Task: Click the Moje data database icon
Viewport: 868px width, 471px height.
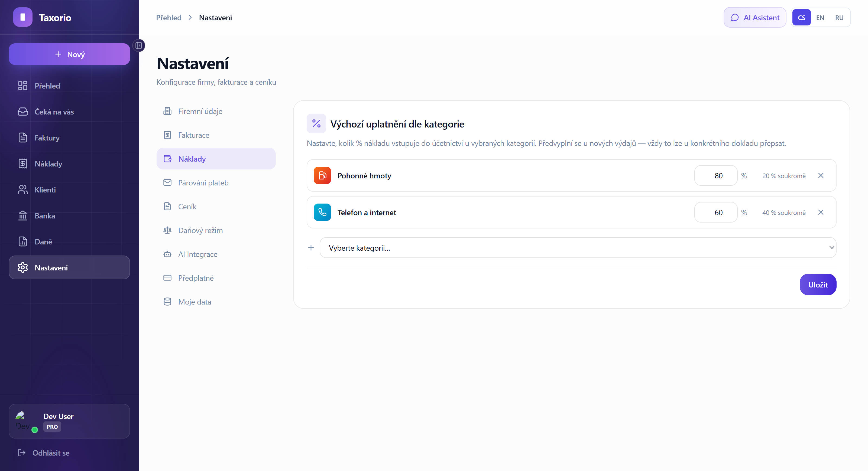Action: click(x=167, y=302)
